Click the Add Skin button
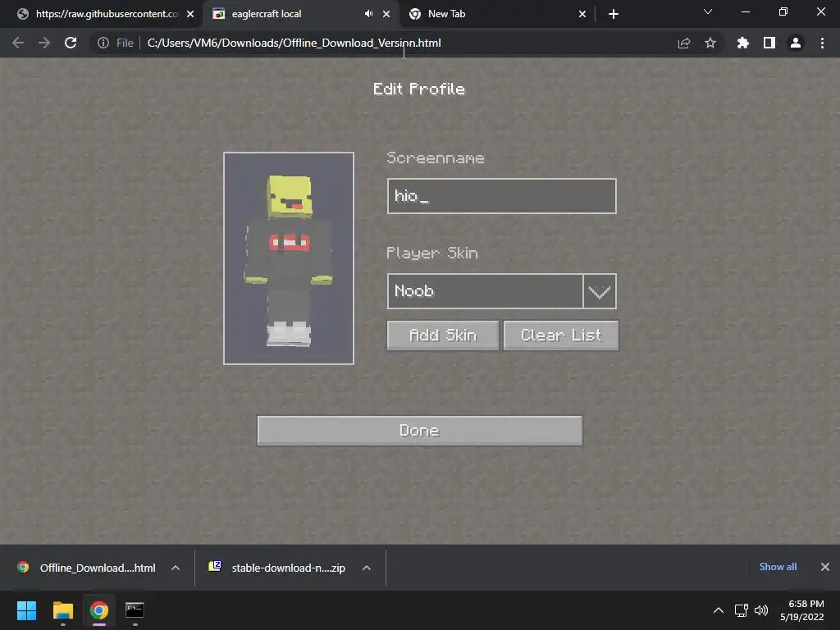 pyautogui.click(x=442, y=336)
